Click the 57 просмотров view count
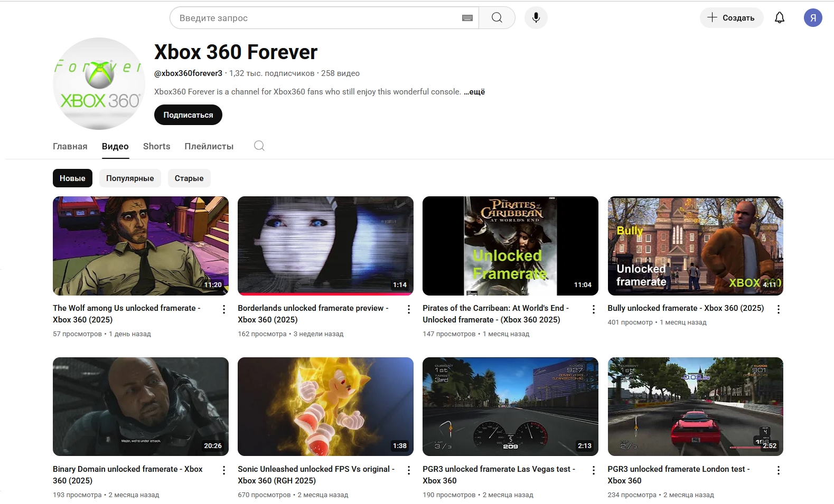834x504 pixels. coord(77,334)
